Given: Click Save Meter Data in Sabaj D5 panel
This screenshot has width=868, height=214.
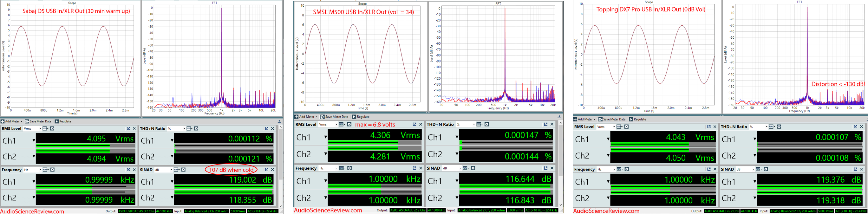Looking at the screenshot, I should point(38,121).
